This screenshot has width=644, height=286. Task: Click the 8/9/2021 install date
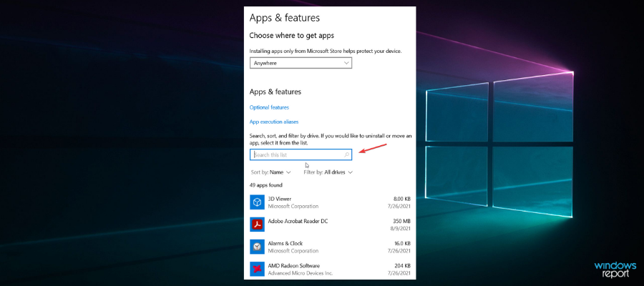pyautogui.click(x=401, y=229)
